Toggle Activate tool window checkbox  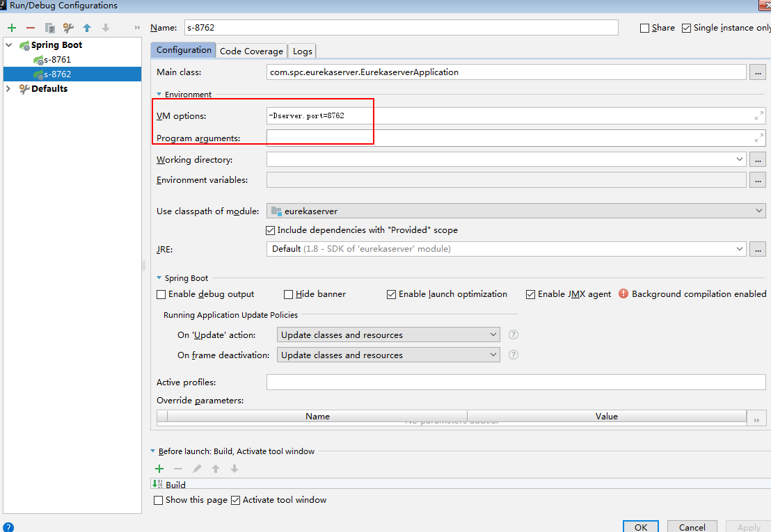(x=235, y=500)
